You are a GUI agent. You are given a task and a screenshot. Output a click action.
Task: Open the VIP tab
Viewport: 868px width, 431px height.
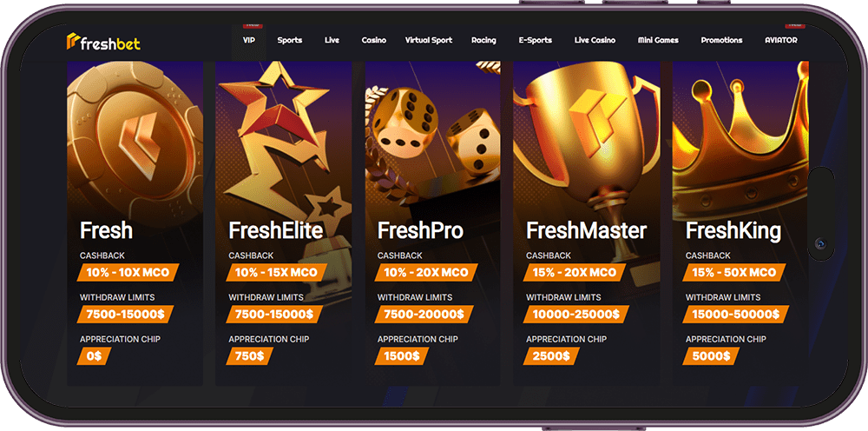pos(249,41)
